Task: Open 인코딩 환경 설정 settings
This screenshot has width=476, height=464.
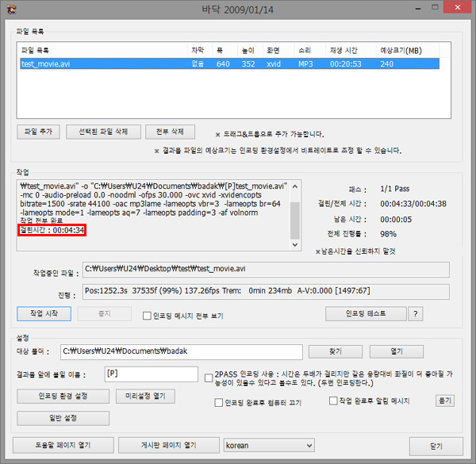Action: [x=63, y=395]
